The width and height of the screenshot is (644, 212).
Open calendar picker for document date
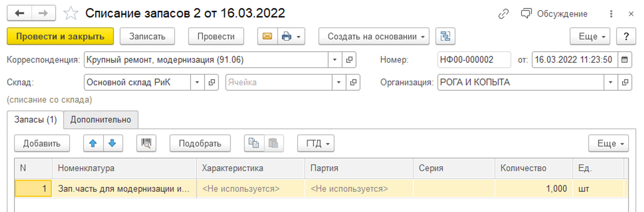click(x=624, y=60)
